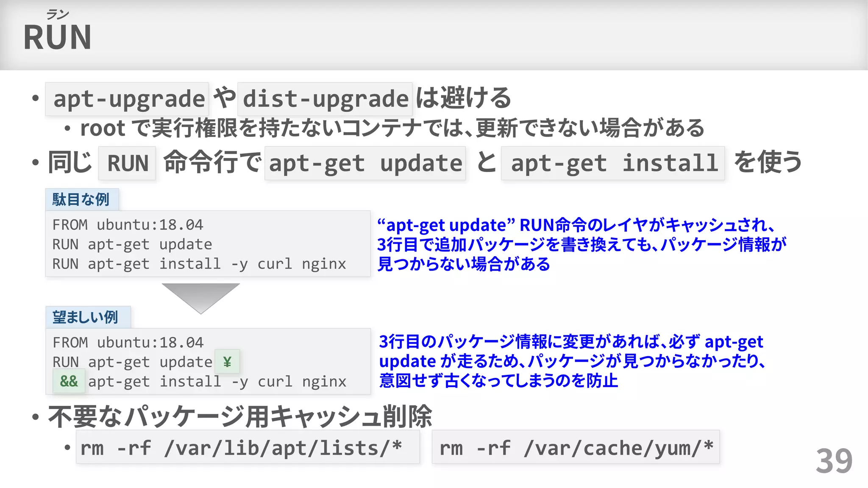This screenshot has height=488, width=868.
Task: Click the 'apt-get update' code box in bullet
Action: point(365,163)
